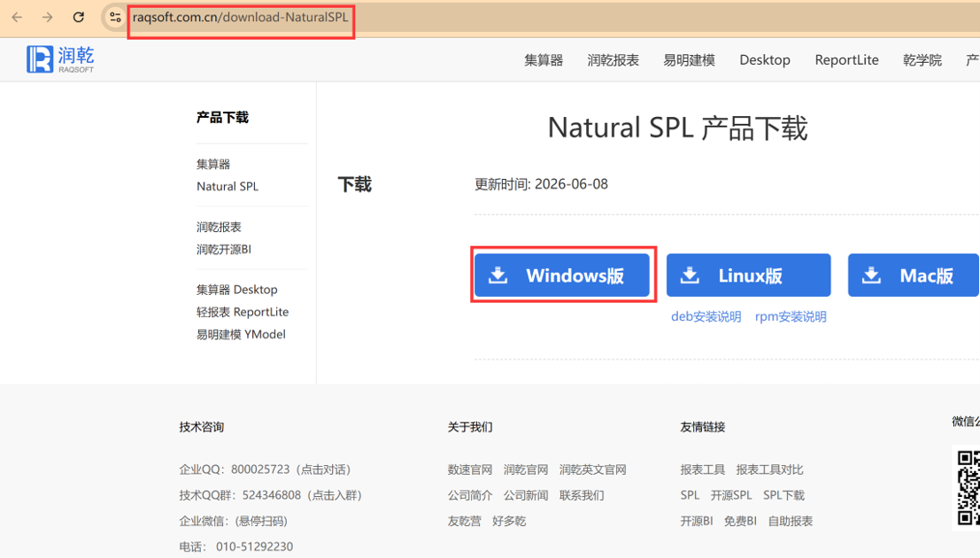This screenshot has width=980, height=558.
Task: Open site information icon in address bar
Action: point(115,18)
